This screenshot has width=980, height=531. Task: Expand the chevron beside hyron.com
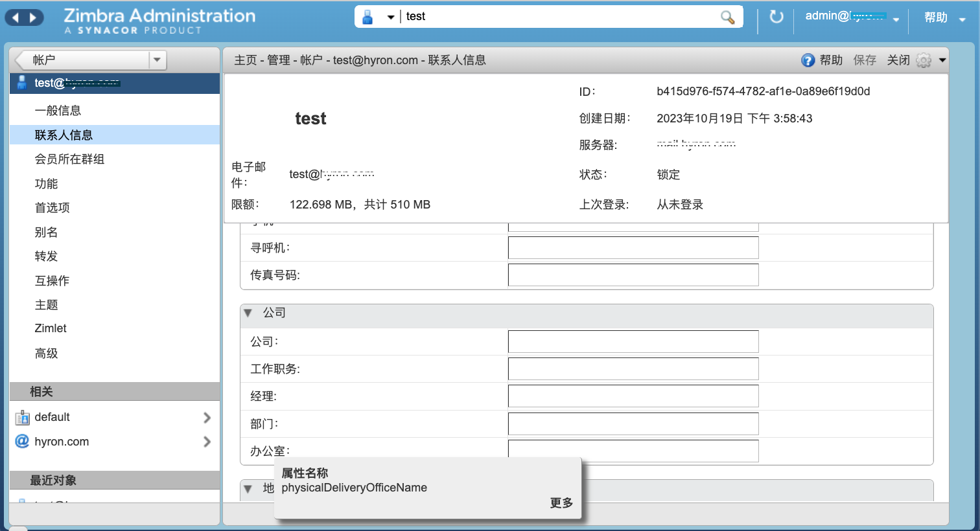click(207, 442)
